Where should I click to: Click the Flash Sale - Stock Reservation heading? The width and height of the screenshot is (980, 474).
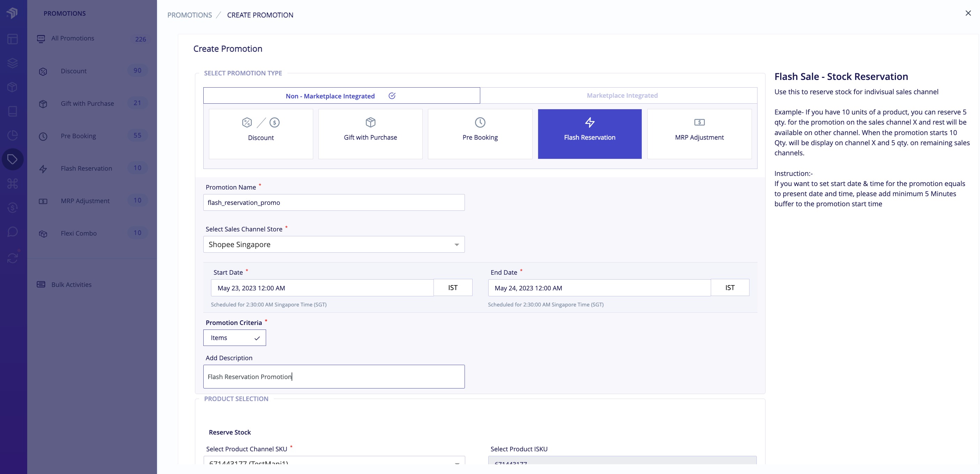pyautogui.click(x=841, y=76)
